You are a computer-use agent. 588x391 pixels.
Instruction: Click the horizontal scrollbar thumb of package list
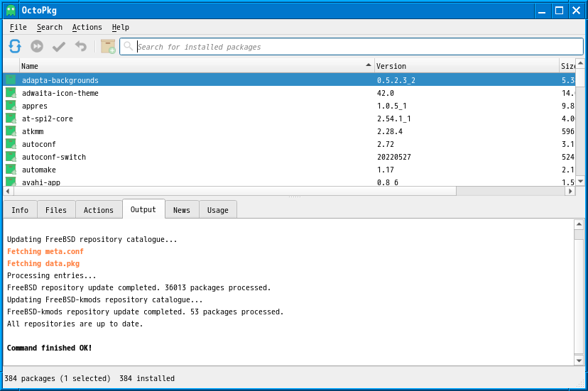pyautogui.click(x=235, y=191)
